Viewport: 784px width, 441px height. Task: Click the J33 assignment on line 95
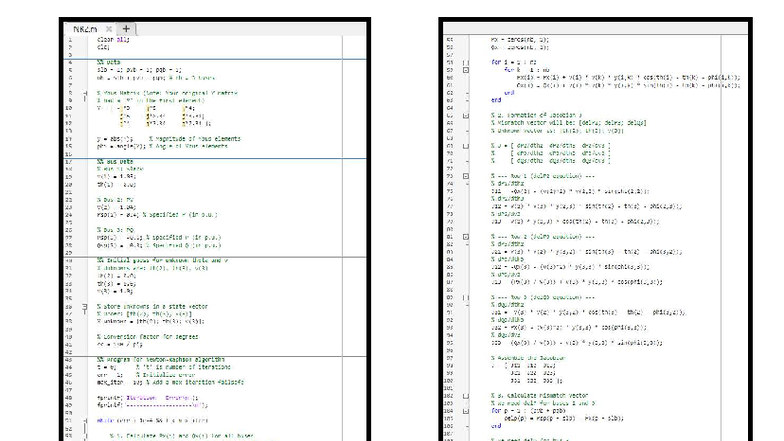coord(576,343)
